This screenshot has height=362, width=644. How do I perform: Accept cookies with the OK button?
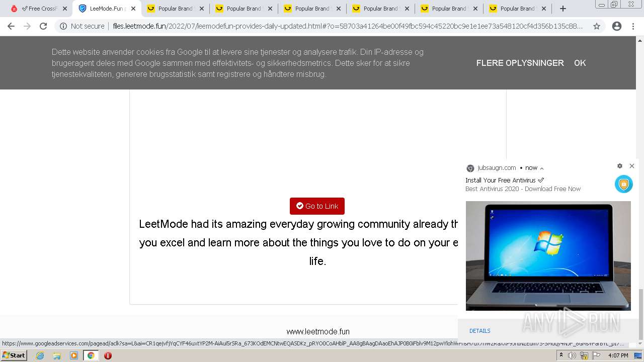(580, 63)
